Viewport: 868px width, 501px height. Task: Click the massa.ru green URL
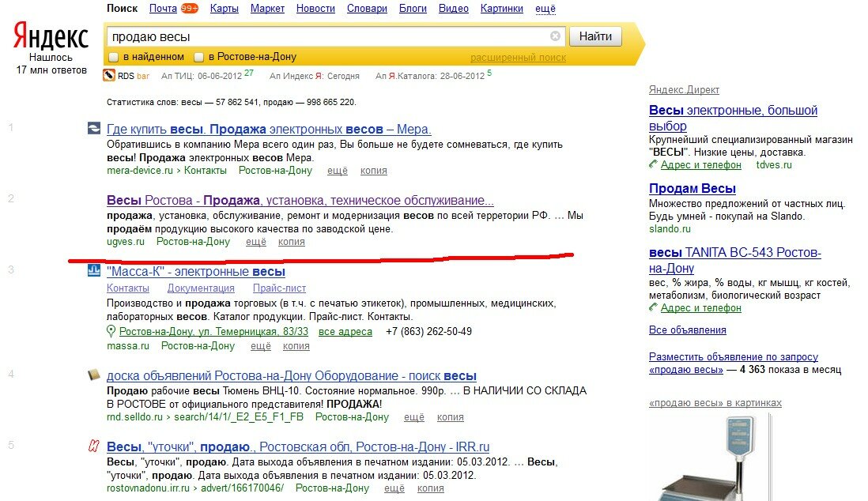pyautogui.click(x=128, y=345)
